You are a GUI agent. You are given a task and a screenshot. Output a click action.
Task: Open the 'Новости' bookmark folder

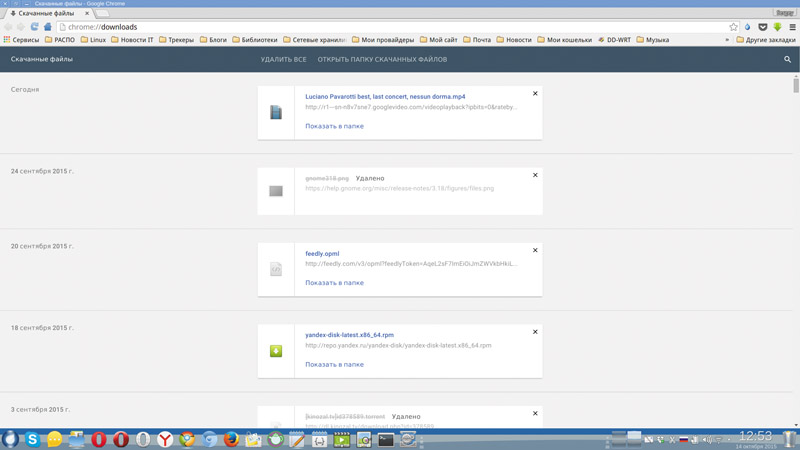[514, 40]
